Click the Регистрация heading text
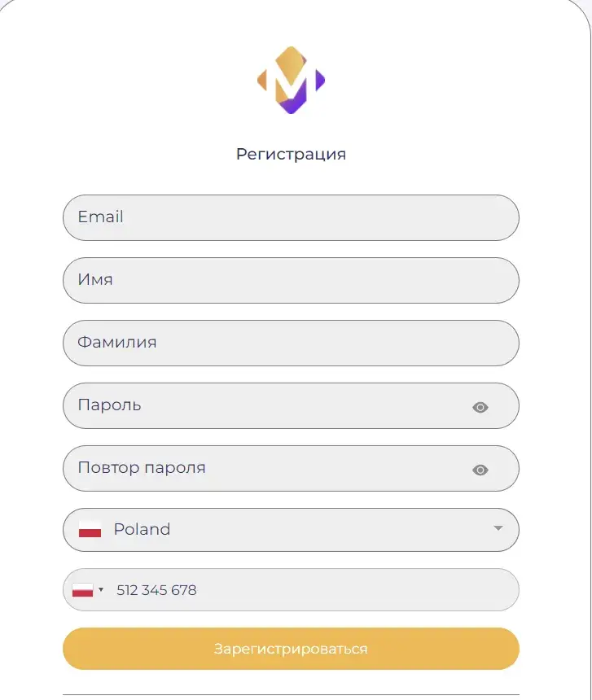 coord(291,154)
